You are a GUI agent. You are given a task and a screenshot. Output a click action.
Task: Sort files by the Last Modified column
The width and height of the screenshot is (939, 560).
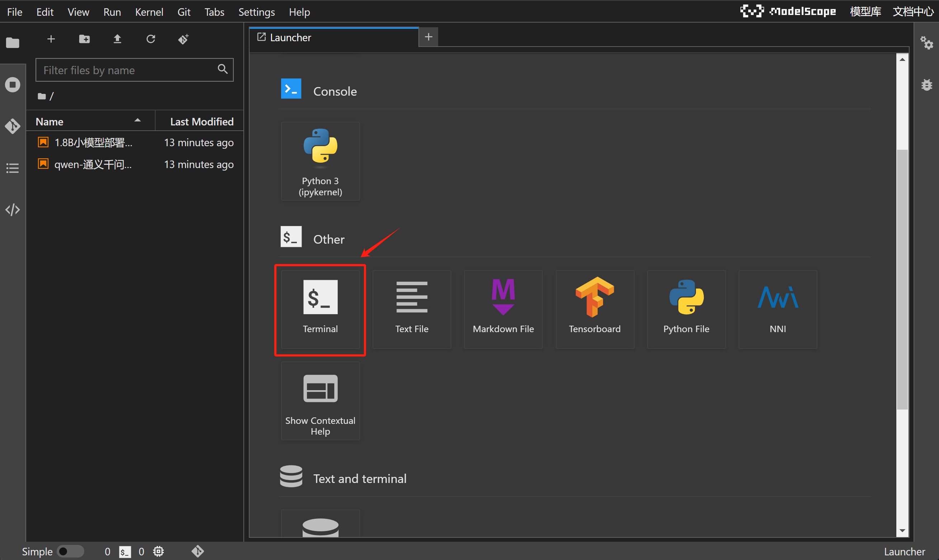point(201,121)
